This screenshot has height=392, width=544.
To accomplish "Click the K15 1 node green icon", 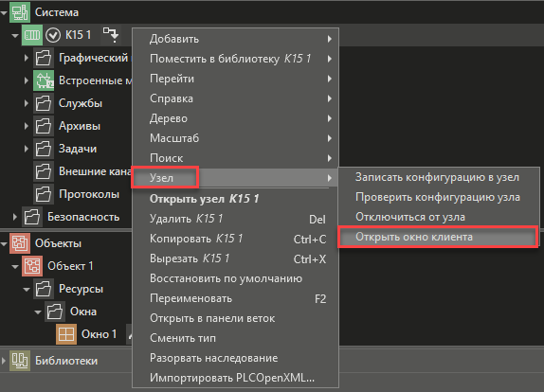I will click(x=32, y=35).
